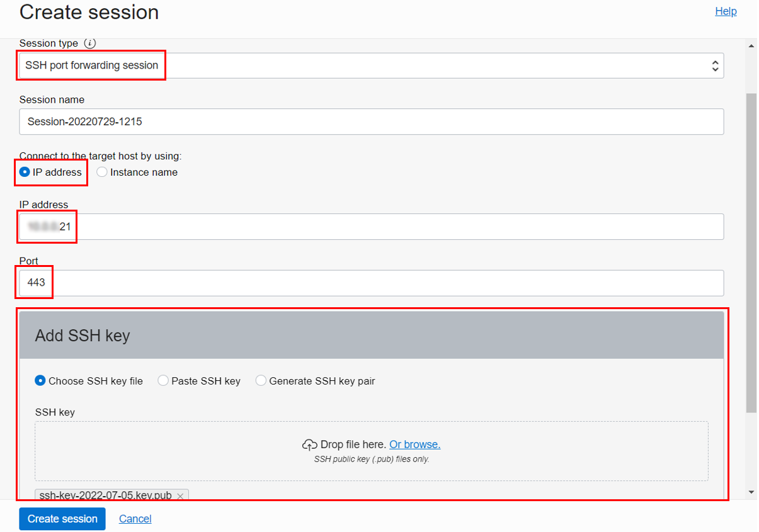This screenshot has height=532, width=759.
Task: Select the Choose SSH key file option
Action: pyautogui.click(x=40, y=380)
